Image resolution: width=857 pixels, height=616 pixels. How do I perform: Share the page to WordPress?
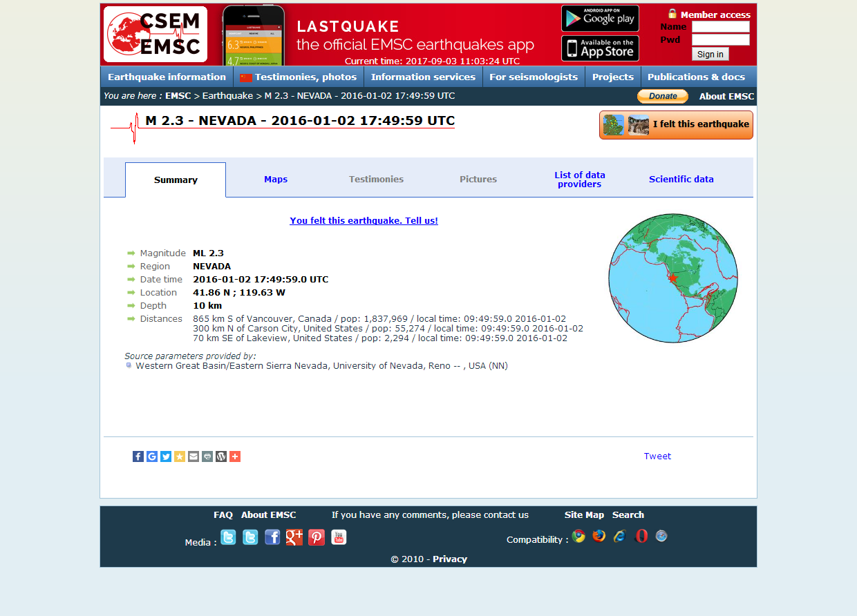(220, 456)
